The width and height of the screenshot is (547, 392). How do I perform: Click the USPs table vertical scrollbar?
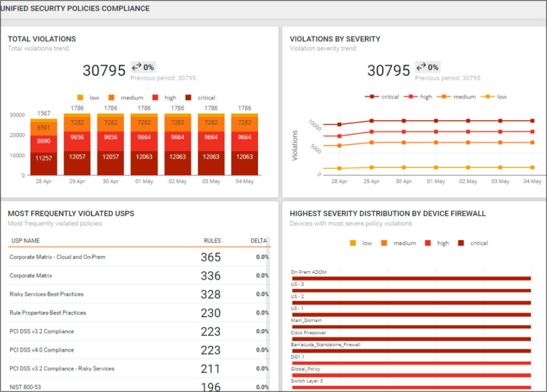(x=268, y=314)
